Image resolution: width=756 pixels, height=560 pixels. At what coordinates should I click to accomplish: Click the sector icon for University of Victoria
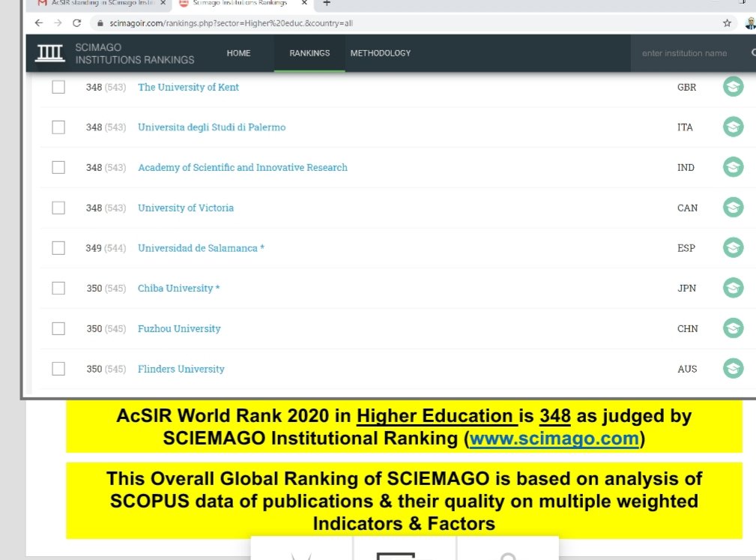(733, 208)
